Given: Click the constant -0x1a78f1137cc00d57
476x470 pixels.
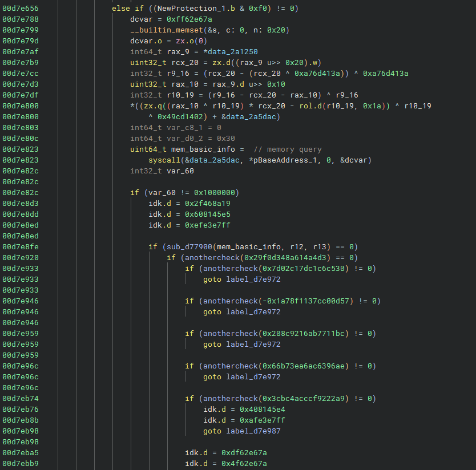Looking at the screenshot, I should [x=306, y=301].
